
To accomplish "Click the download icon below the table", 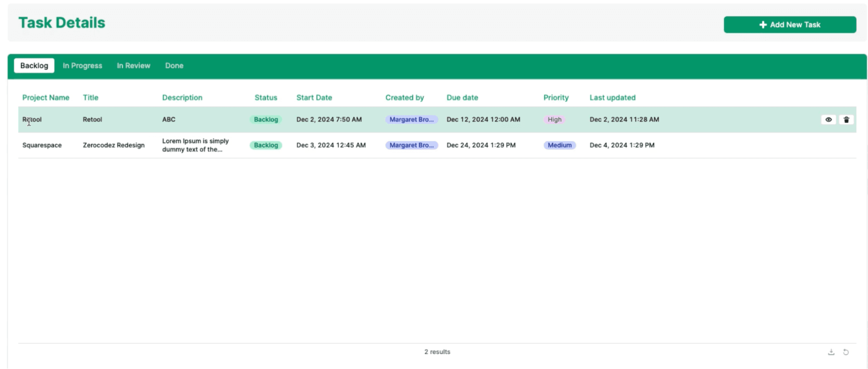I will [831, 352].
